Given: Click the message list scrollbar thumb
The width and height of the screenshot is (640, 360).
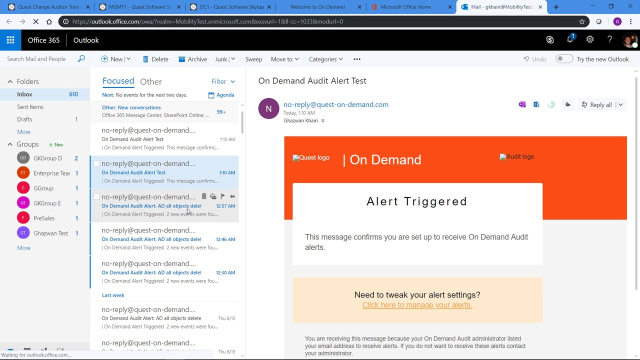Looking at the screenshot, I should pos(242,121).
